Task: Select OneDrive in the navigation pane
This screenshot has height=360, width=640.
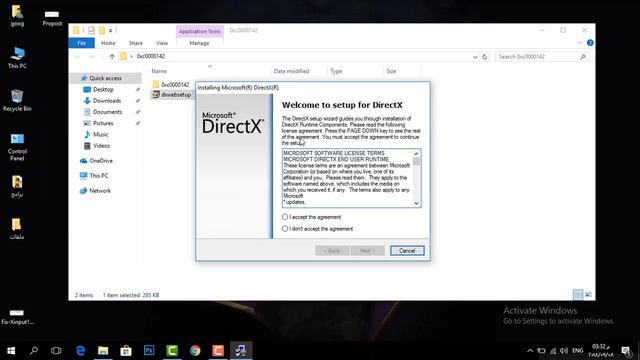Action: pos(101,161)
